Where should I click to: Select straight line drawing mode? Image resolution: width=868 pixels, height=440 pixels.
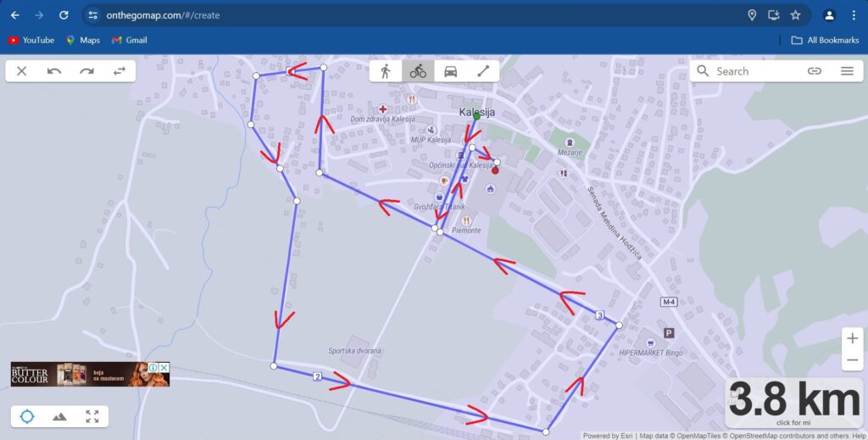tap(483, 71)
